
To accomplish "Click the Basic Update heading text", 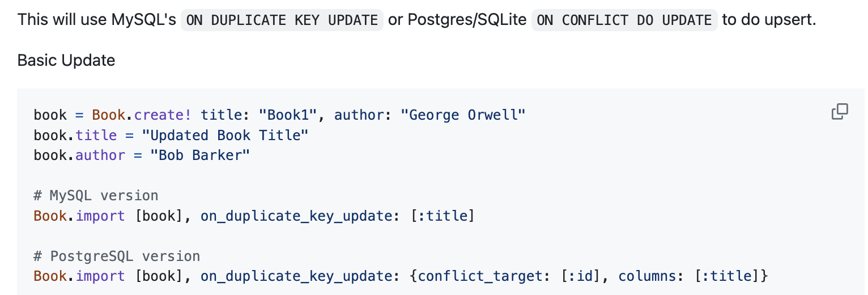I will click(66, 60).
